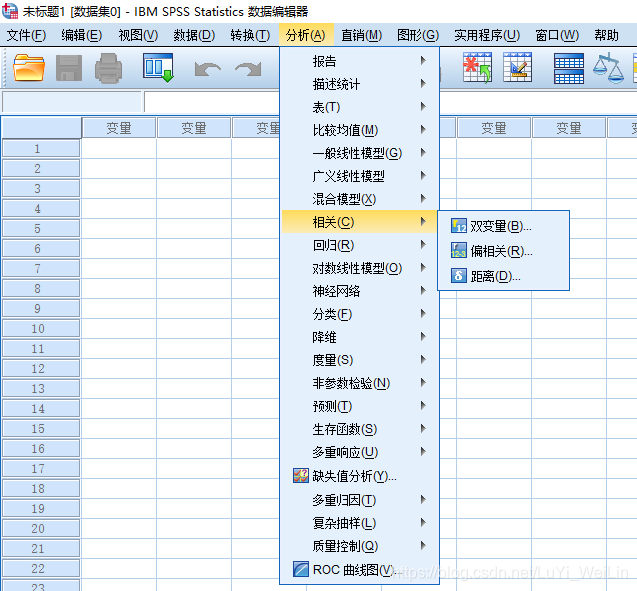Viewport: 637px width, 591px height.
Task: Select 偏相关(R)... from the submenu
Action: 503,251
